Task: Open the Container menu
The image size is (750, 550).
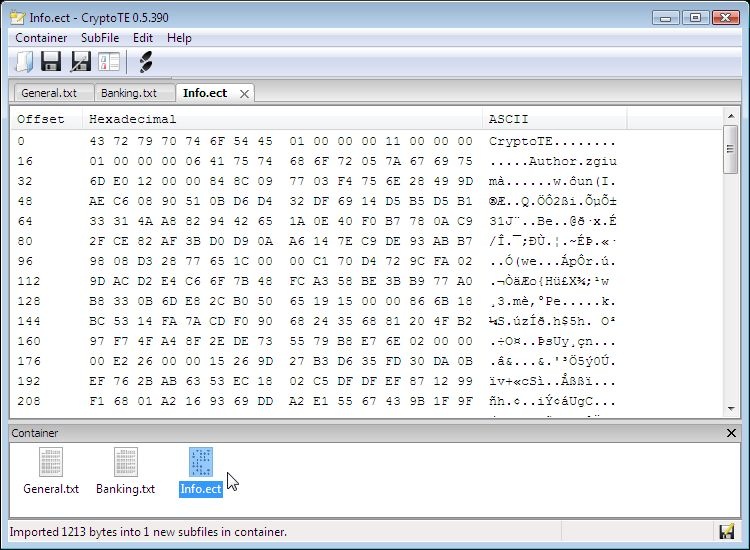Action: 41,38
